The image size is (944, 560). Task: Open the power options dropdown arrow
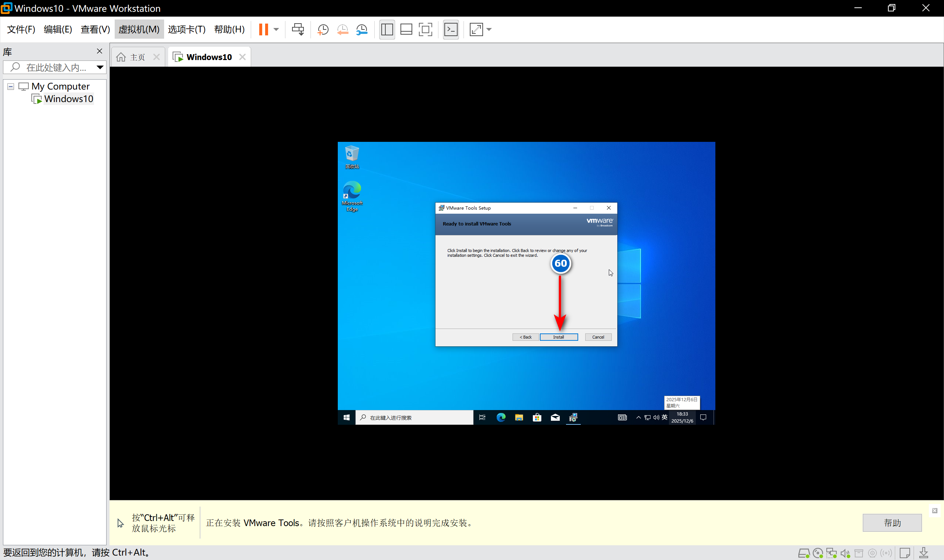coord(277,29)
